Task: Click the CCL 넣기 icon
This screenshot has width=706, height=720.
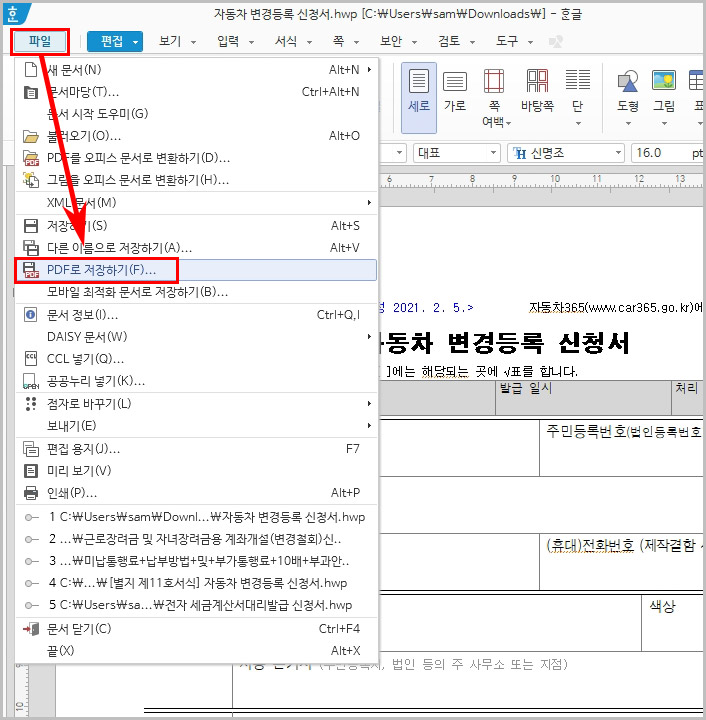Action: 31,359
